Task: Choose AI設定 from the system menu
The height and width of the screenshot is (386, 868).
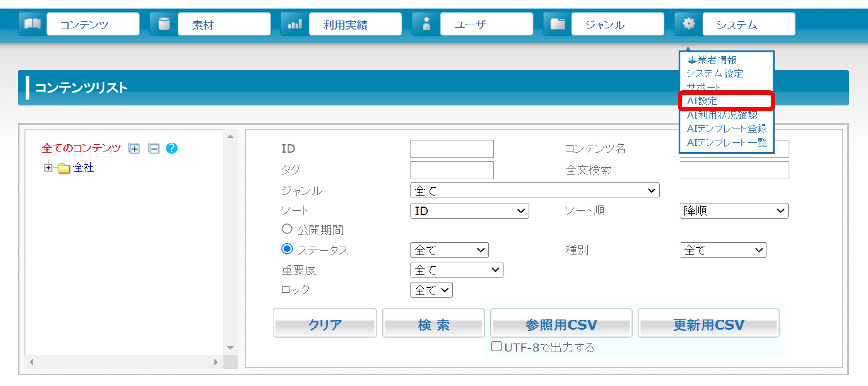Action: click(x=702, y=101)
